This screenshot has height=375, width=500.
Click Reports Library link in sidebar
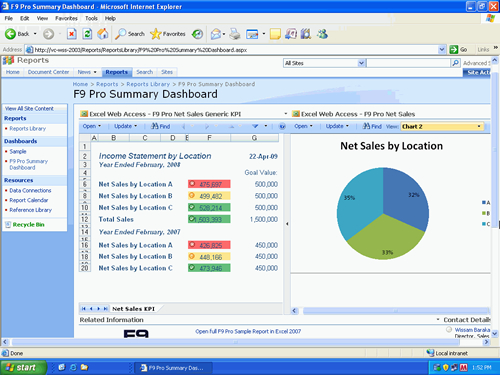(27, 129)
